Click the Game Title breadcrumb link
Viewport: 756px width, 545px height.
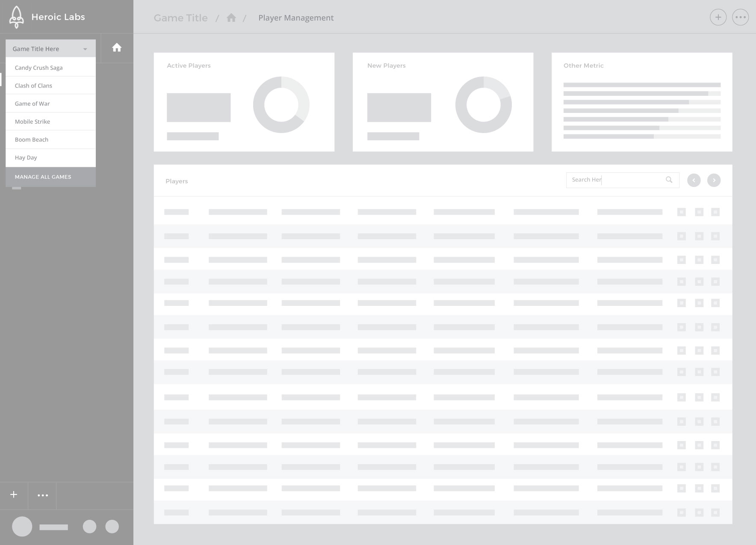[x=180, y=18]
